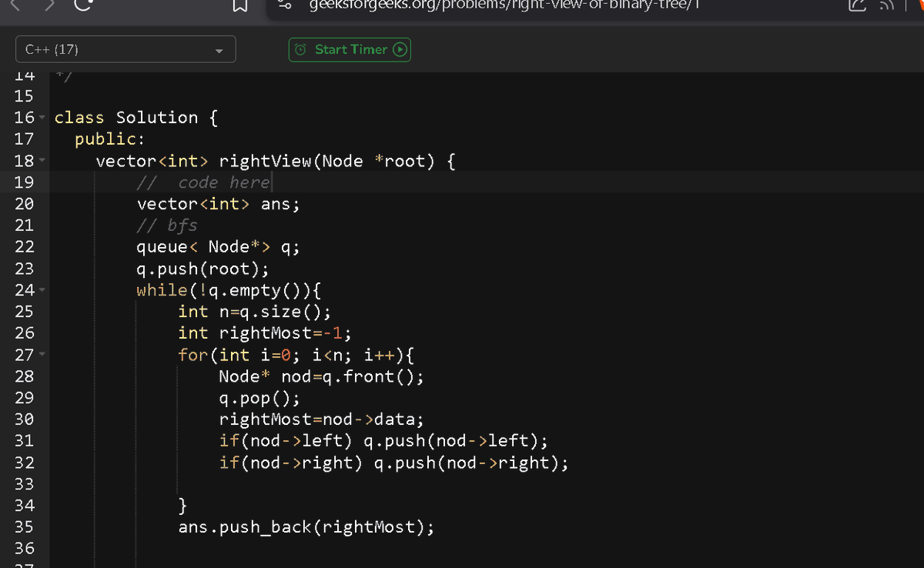The height and width of the screenshot is (568, 924).
Task: Start the timer with Start Timer button
Action: point(350,49)
